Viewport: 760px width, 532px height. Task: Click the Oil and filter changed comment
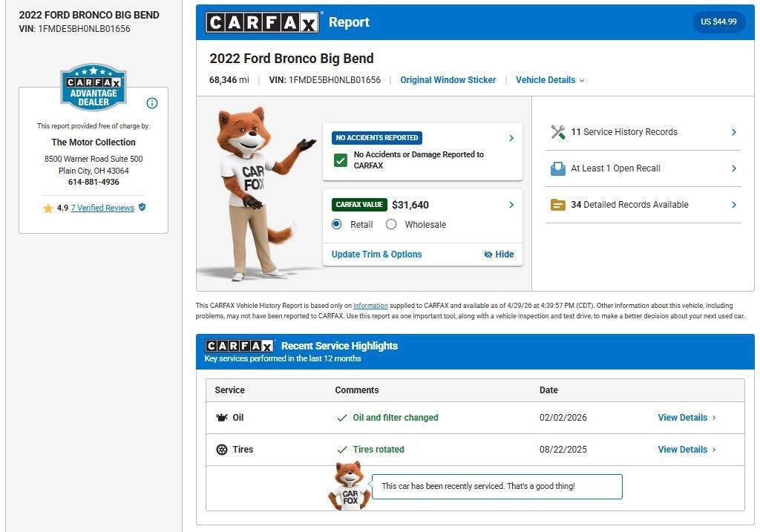pos(395,418)
